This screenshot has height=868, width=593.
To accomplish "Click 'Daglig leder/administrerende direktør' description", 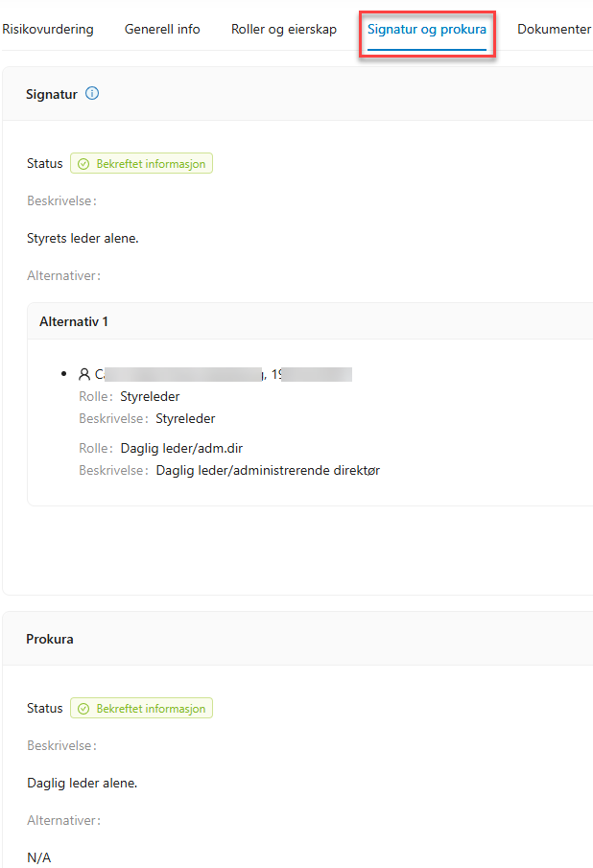I will pos(268,471).
